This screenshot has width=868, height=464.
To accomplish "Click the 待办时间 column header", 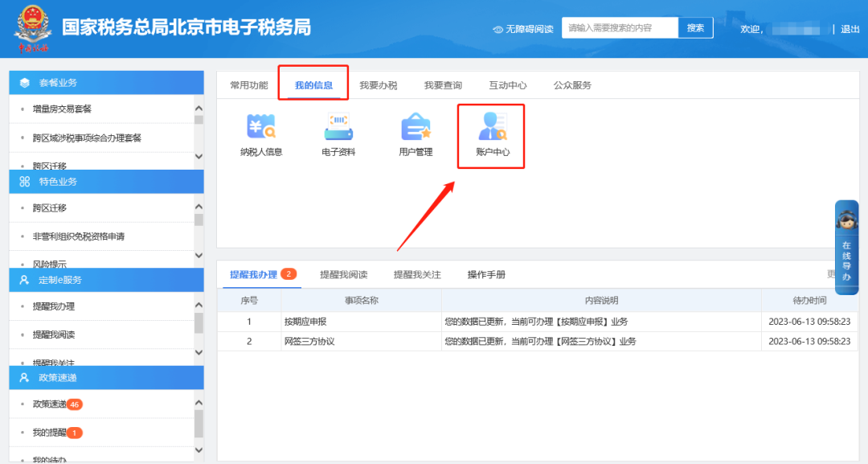I will (809, 301).
